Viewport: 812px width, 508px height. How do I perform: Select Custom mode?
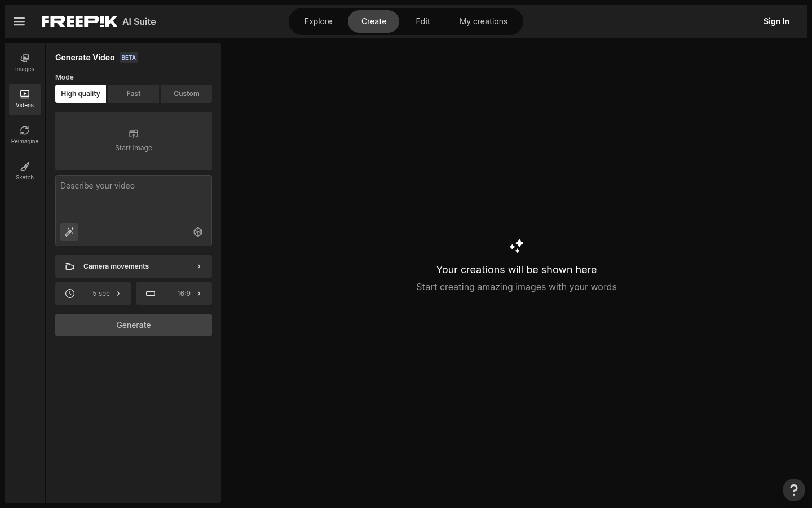pos(186,93)
